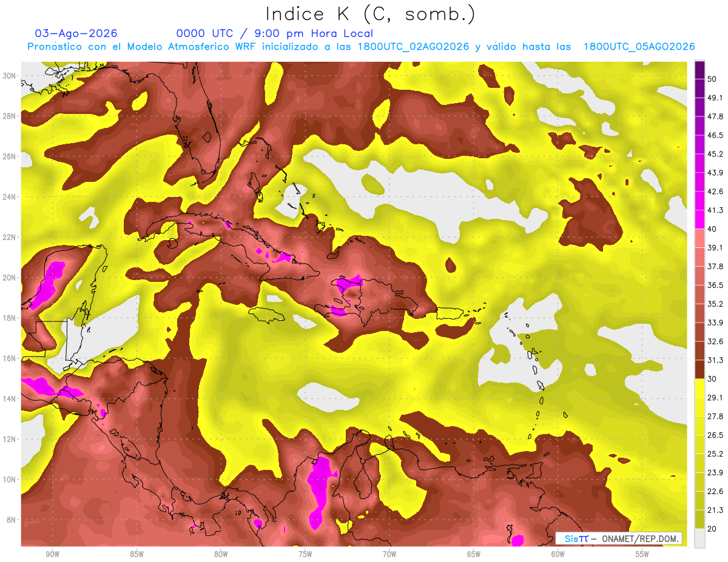728x562 pixels.
Task: Click the 80W longitude axis label
Action: pos(221,554)
